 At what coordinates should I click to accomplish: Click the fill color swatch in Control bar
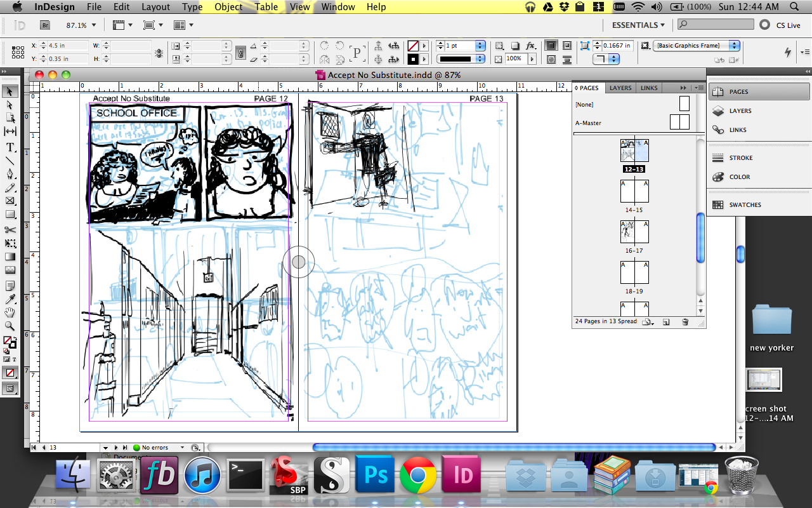pyautogui.click(x=413, y=46)
